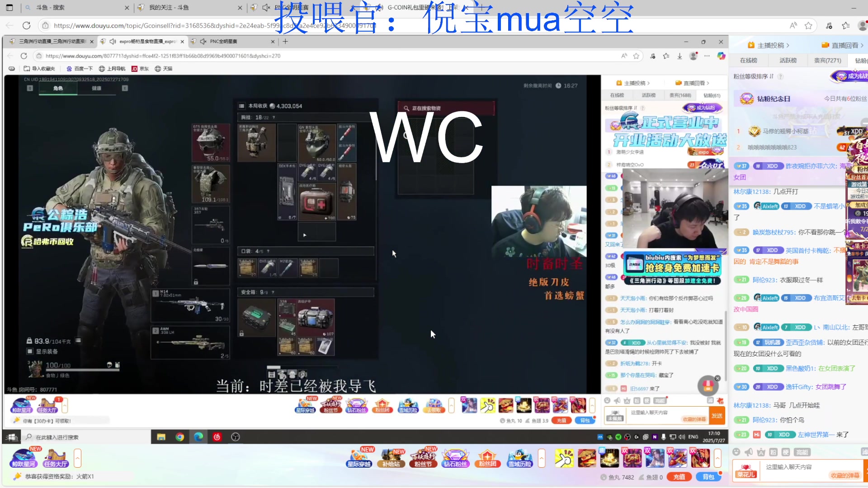Open Copilot icon in inner browser

(721, 56)
